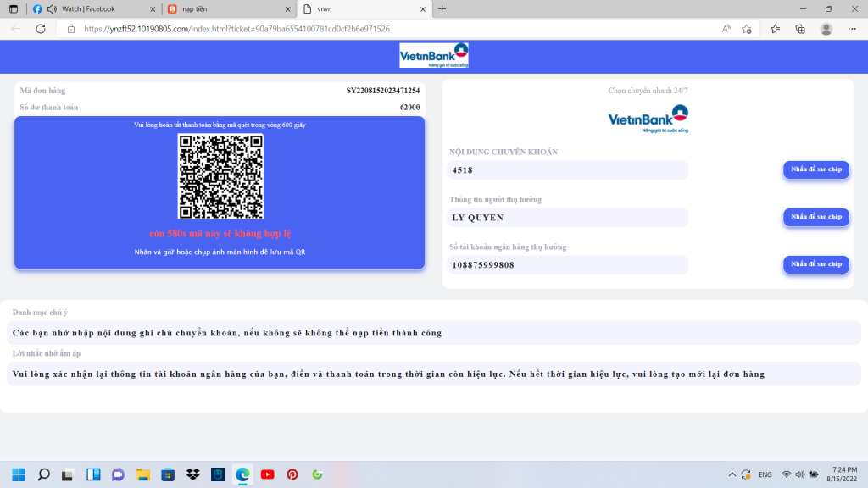The height and width of the screenshot is (488, 868).
Task: Open the Edge Collections icon
Action: click(x=800, y=28)
